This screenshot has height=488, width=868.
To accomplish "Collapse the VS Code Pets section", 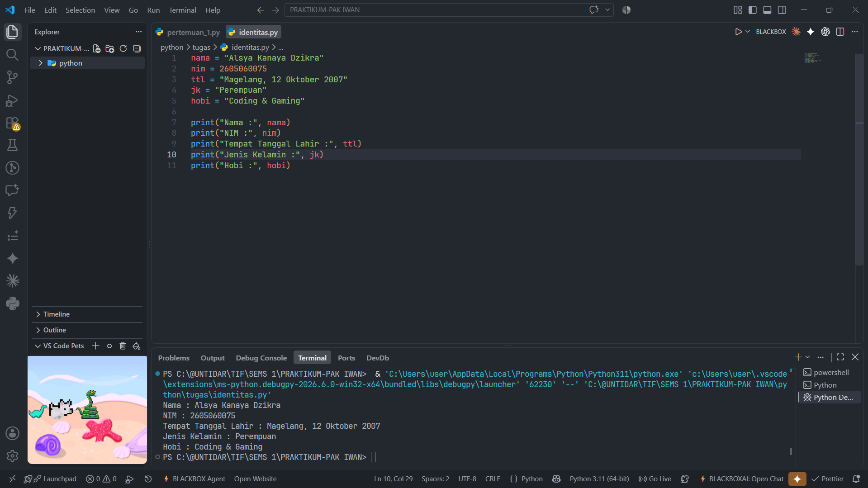I will [x=38, y=346].
